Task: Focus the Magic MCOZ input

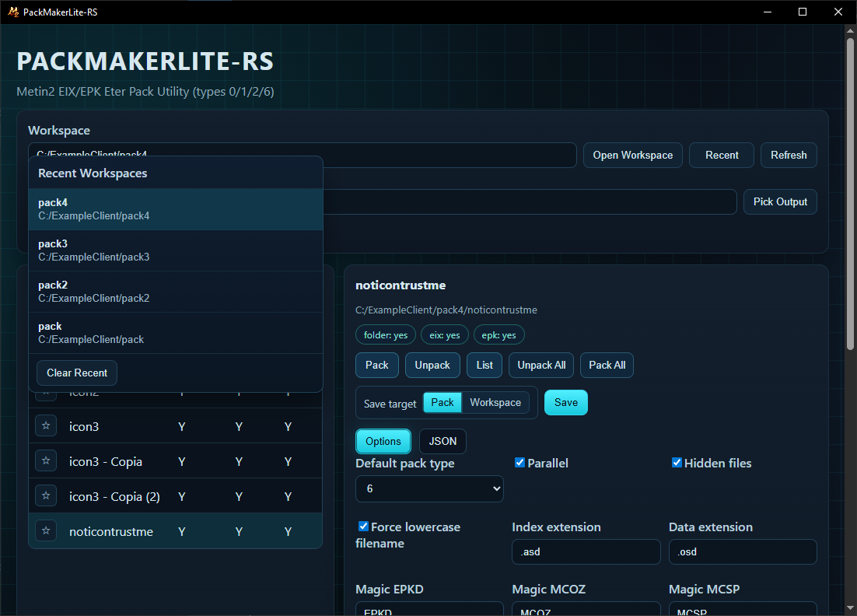Action: tap(586, 609)
